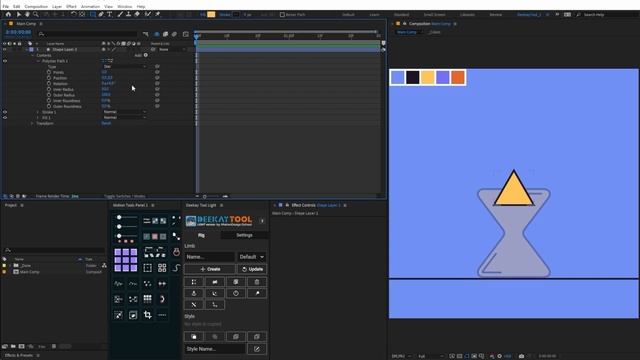The width and height of the screenshot is (640, 360).
Task: Expand the Transform group
Action: pyautogui.click(x=33, y=123)
